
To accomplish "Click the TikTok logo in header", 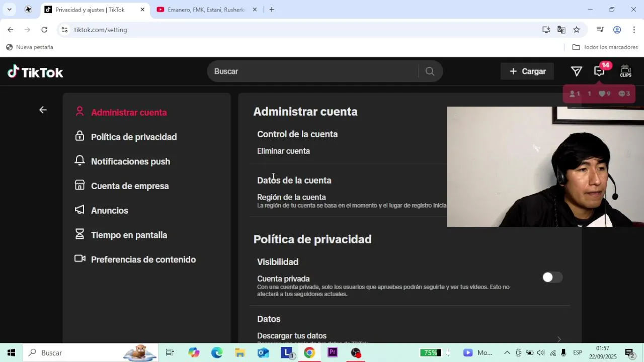I will tap(35, 72).
